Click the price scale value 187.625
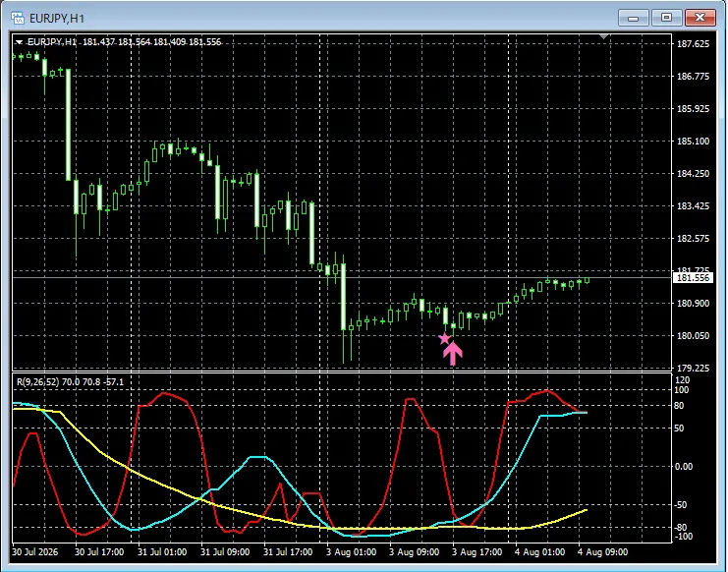The image size is (728, 572). 694,44
